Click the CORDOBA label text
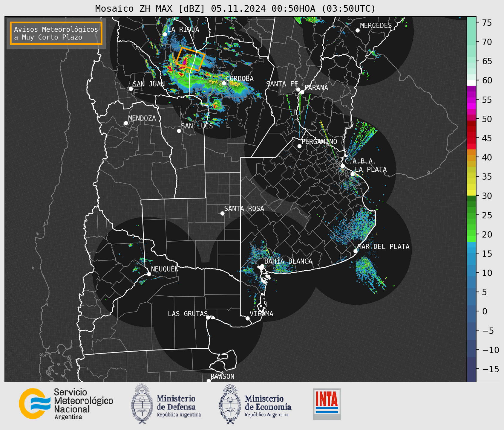This screenshot has height=430, width=504. (240, 79)
